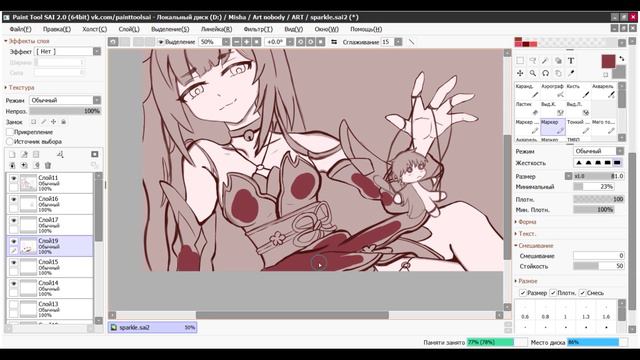Adjust the Непроз. opacity slider

(65, 111)
